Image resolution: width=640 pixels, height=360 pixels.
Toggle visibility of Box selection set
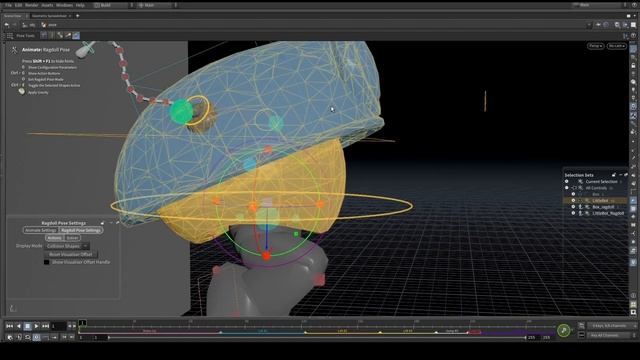(573, 194)
